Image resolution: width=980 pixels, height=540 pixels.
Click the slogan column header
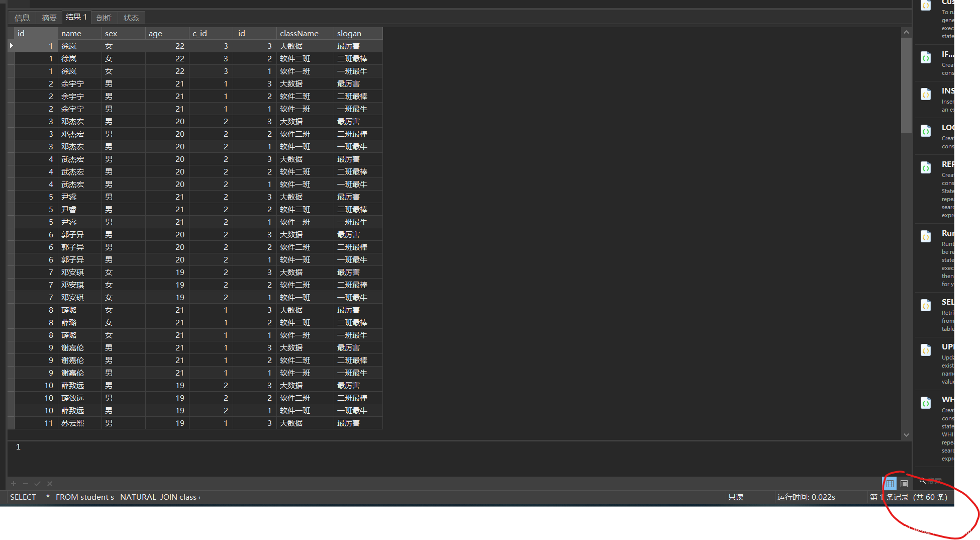click(x=358, y=33)
